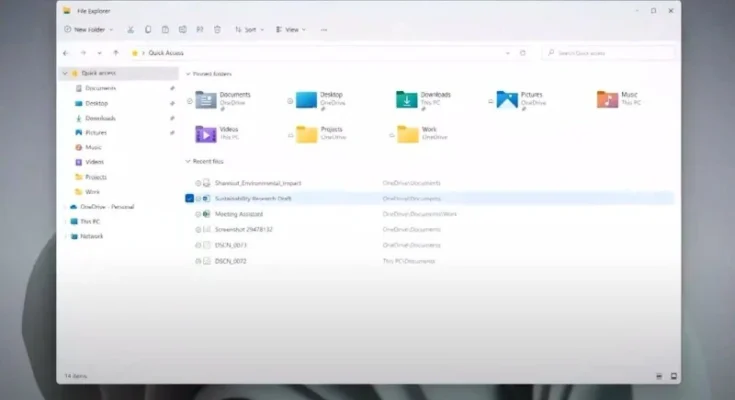The width and height of the screenshot is (735, 400).
Task: Open the Documents pinned folder icon
Action: tap(206, 99)
